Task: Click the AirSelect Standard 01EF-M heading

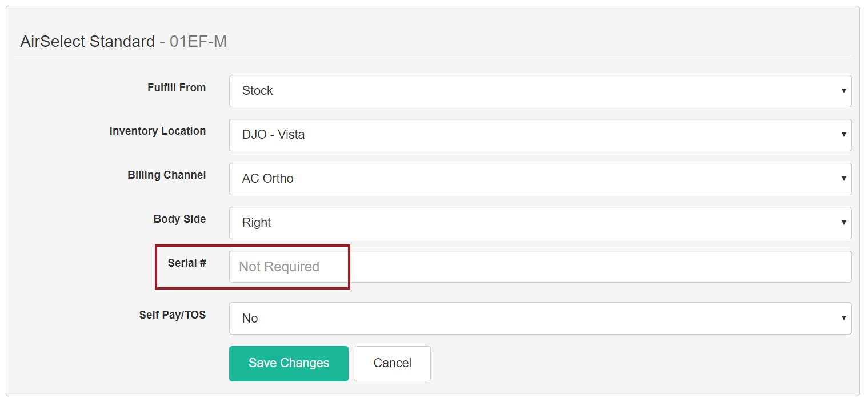Action: point(123,42)
